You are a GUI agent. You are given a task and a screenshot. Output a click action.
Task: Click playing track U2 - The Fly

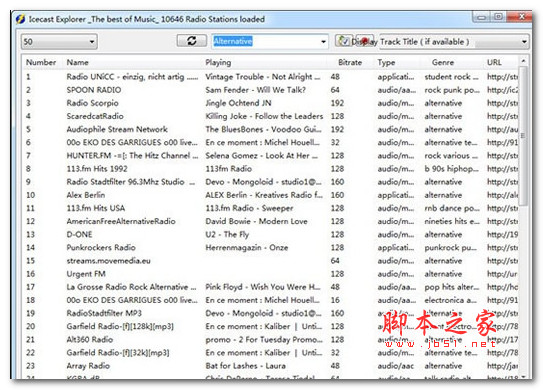tap(227, 235)
